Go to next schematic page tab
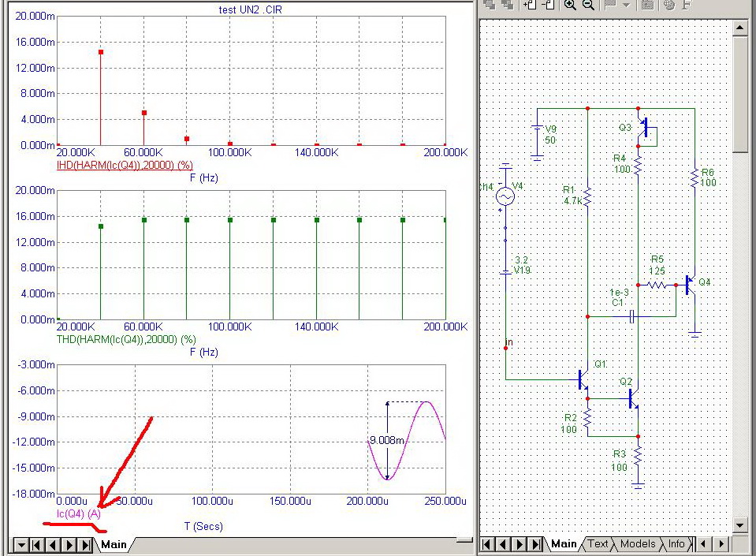The image size is (756, 556). point(520,544)
